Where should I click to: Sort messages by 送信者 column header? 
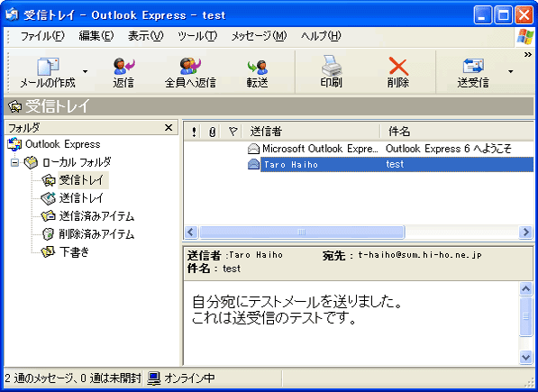[x=311, y=132]
